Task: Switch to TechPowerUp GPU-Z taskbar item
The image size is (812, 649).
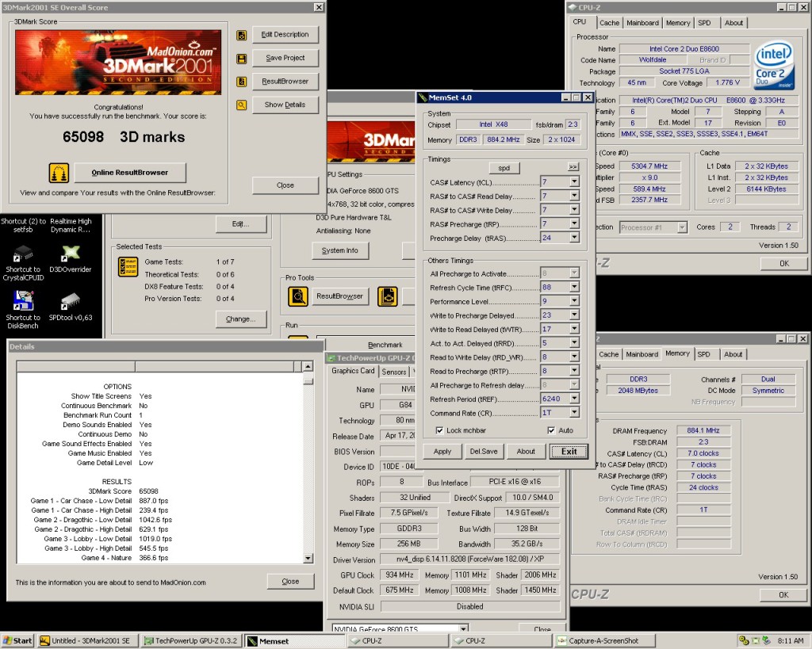Action: pyautogui.click(x=190, y=641)
